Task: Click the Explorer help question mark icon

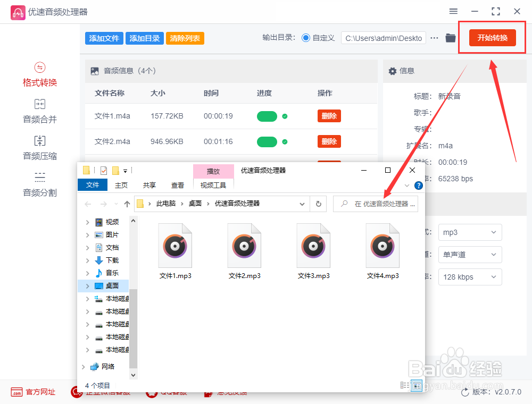Action: 419,186
